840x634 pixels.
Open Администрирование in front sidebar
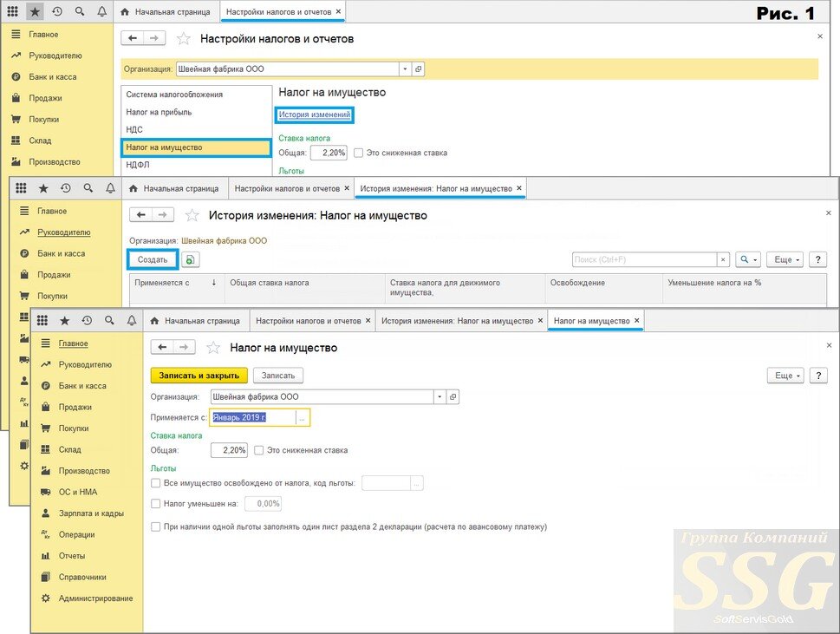pyautogui.click(x=95, y=598)
